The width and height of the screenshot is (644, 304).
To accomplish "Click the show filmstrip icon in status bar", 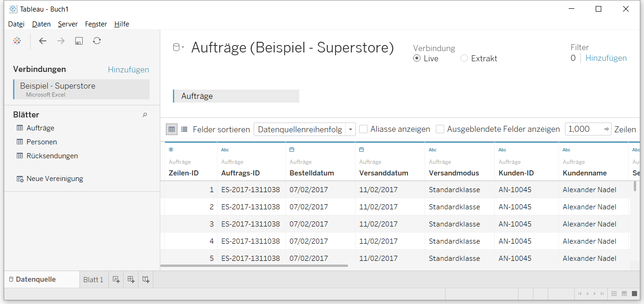I will coord(624,293).
